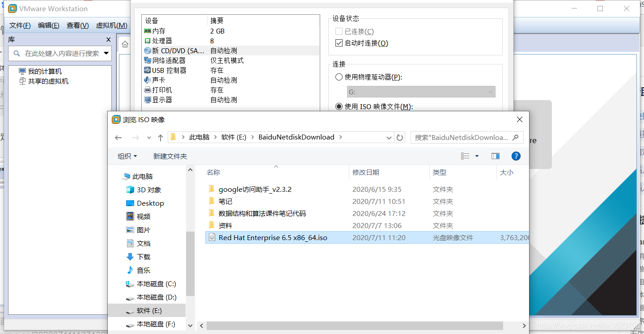Click 新建文件夹 button
This screenshot has width=644, height=334.
[170, 156]
